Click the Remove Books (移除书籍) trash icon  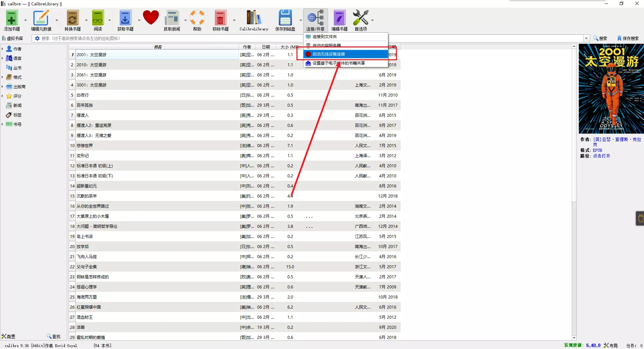tap(220, 20)
